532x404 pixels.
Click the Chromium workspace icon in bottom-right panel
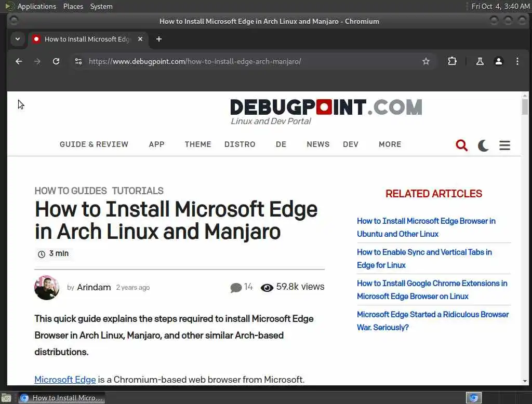(474, 398)
